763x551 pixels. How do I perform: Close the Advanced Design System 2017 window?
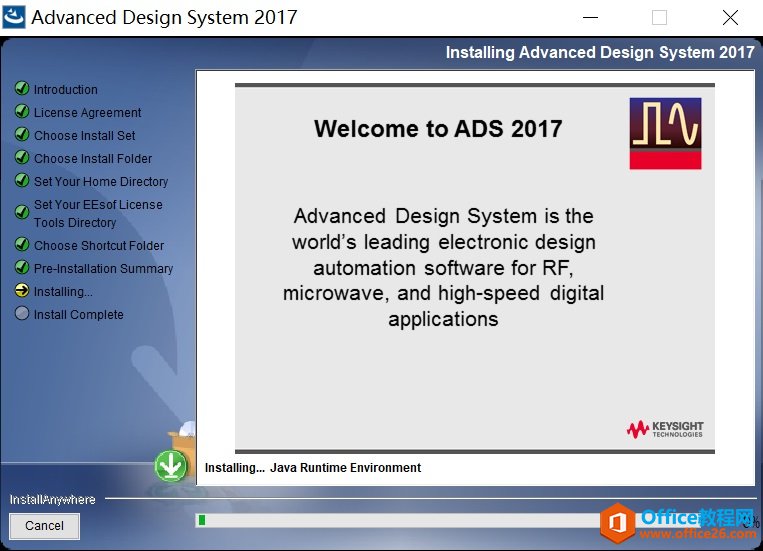tap(730, 18)
